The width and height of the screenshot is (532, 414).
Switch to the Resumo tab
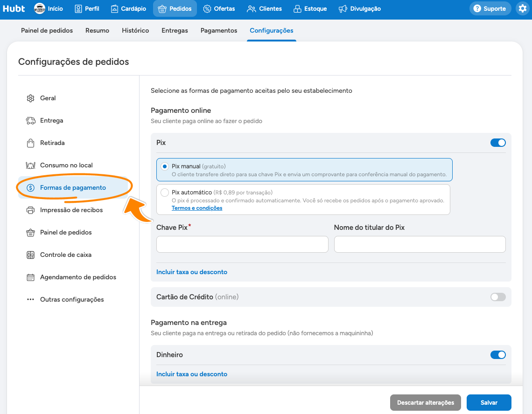pyautogui.click(x=98, y=30)
